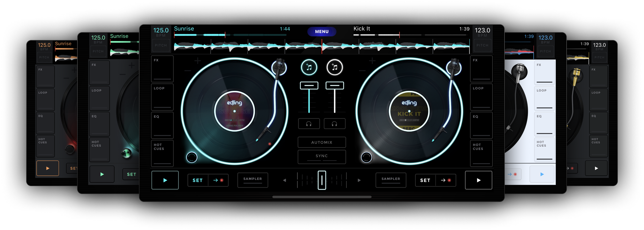The height and width of the screenshot is (230, 644).
Task: Open the right deck SAMPLER
Action: point(391,180)
